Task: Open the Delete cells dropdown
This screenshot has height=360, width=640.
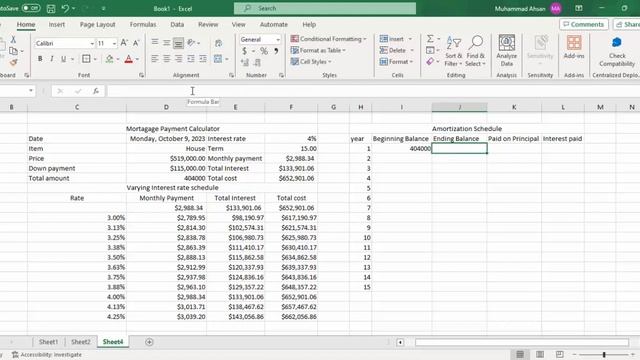Action: [x=412, y=50]
